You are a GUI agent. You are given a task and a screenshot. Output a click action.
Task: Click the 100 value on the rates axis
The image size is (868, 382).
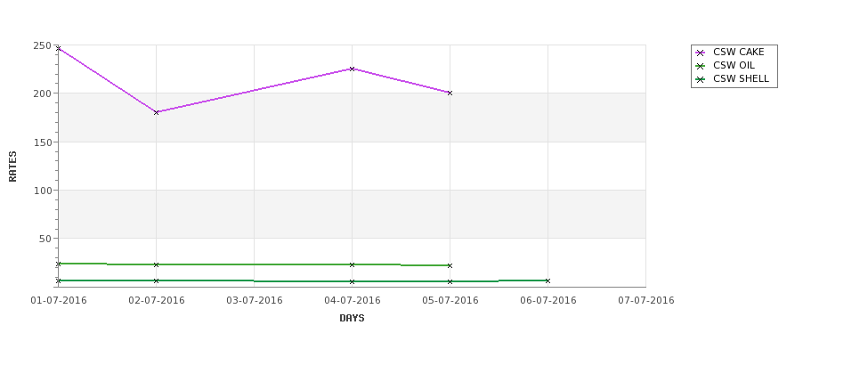coord(42,191)
